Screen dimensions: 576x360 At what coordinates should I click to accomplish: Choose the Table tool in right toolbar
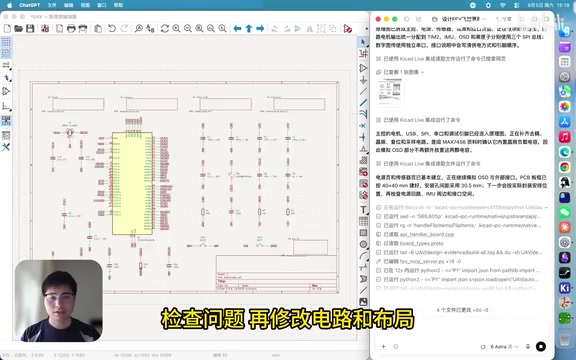pos(363,221)
